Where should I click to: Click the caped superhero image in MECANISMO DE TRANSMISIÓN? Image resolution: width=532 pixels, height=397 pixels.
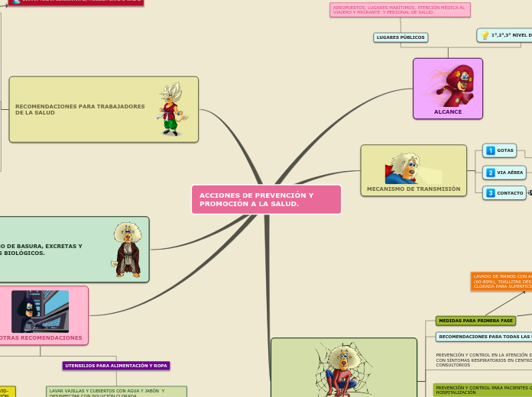413,168
